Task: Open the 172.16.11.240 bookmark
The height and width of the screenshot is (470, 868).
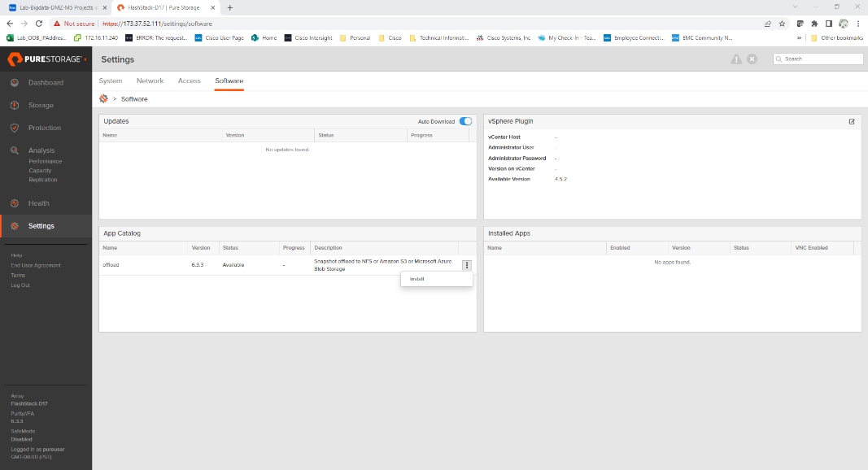Action: tap(96, 38)
